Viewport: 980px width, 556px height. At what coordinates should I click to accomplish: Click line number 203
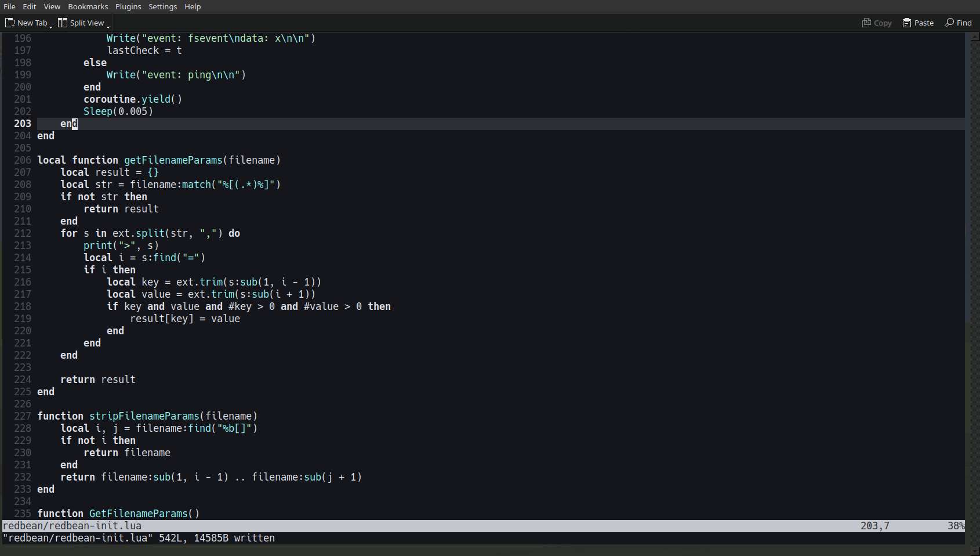coord(23,124)
